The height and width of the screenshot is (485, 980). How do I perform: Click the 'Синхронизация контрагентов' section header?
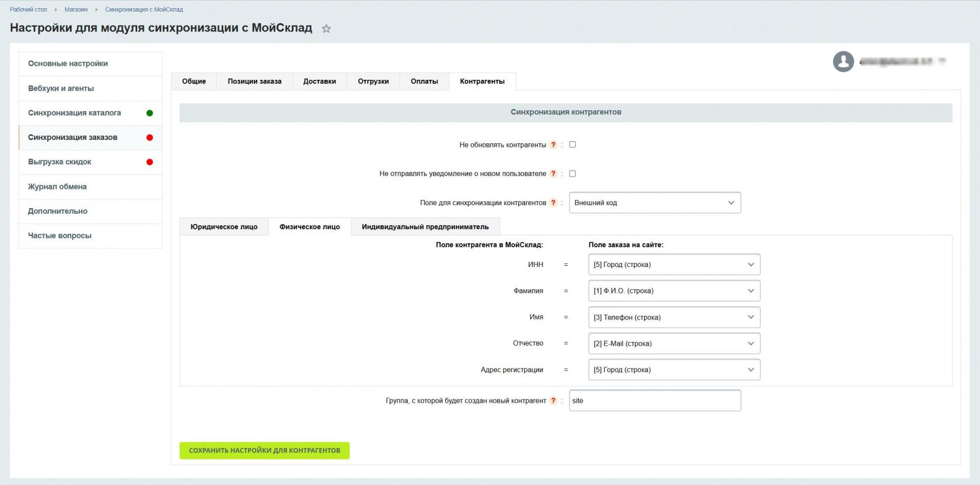(x=566, y=113)
